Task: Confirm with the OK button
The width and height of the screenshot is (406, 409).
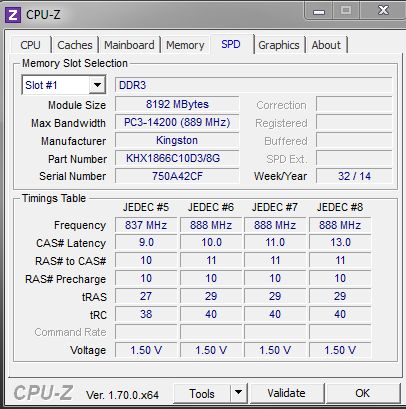Action: [363, 393]
